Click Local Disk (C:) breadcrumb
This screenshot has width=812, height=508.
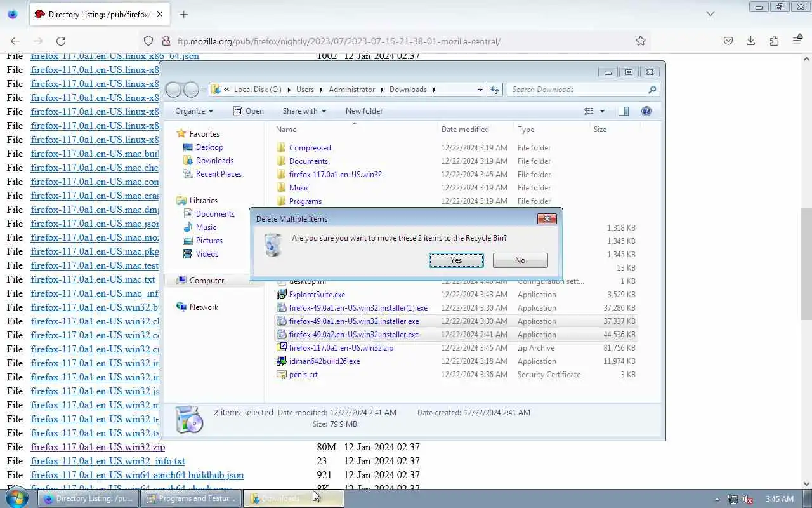tap(258, 90)
